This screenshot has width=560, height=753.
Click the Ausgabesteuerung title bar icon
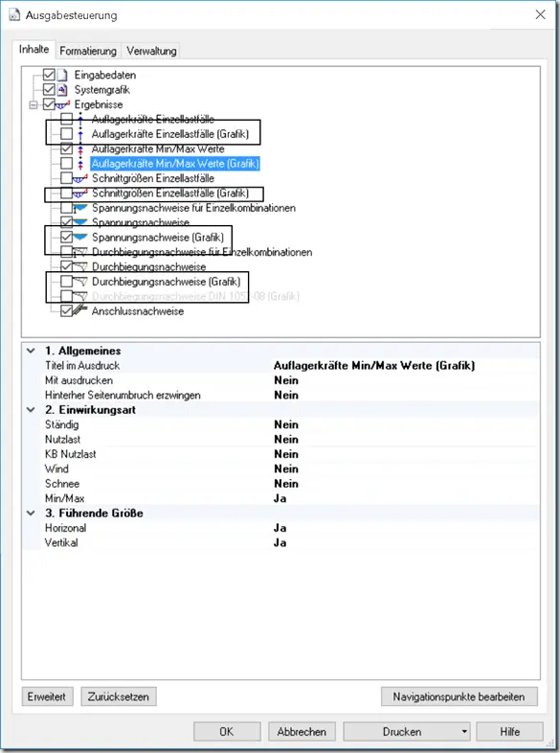[15, 15]
